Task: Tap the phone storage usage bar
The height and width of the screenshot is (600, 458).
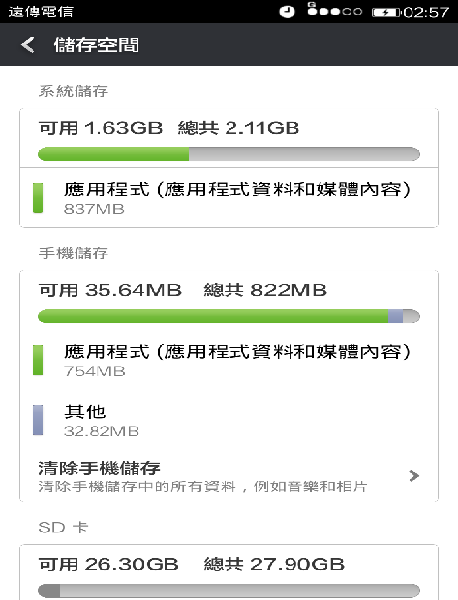Action: coord(229,316)
